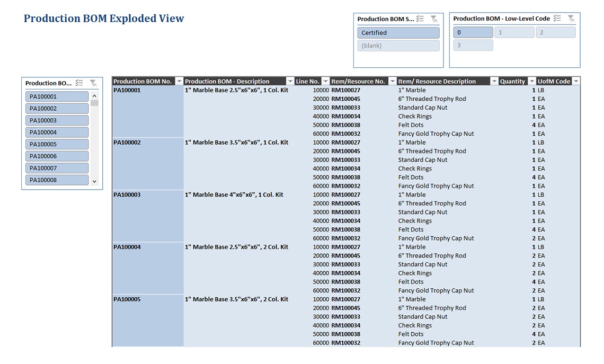Open Production BOM No. column filter dropdown
Viewport: 604px width, 364px height.
tap(179, 81)
